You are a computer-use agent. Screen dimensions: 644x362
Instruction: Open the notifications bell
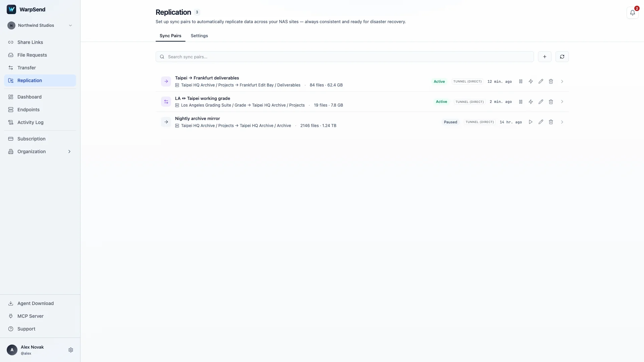633,13
